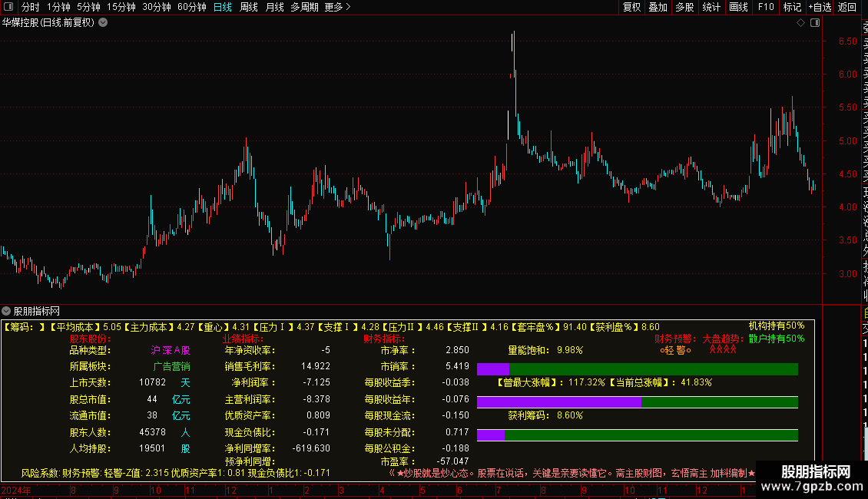The image size is (868, 499).
Task: Click the 大盘趋势 trend label
Action: point(721,339)
